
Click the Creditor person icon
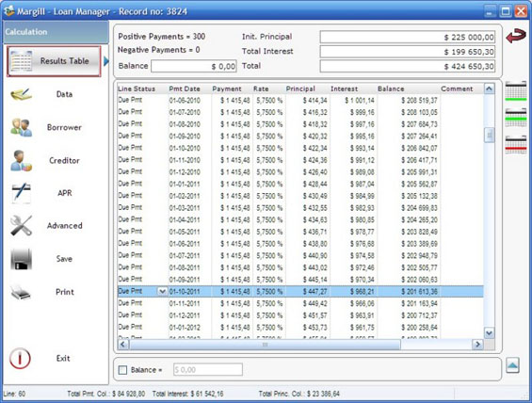click(x=21, y=160)
